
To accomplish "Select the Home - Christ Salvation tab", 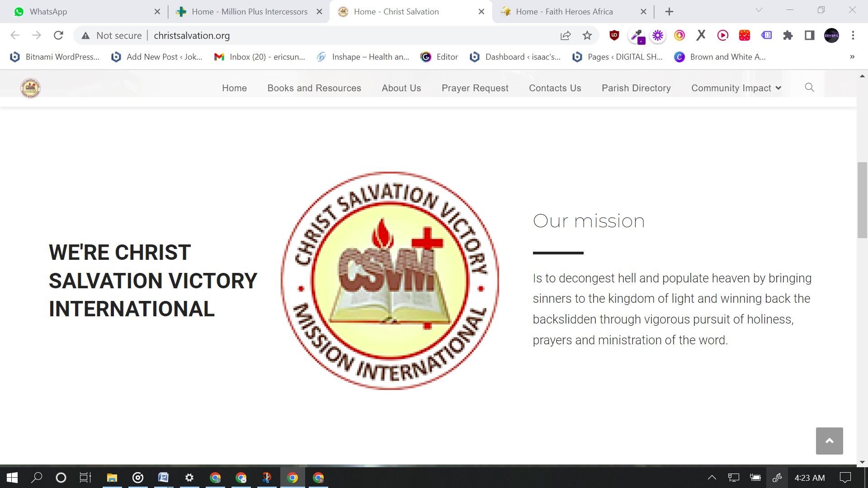I will (411, 12).
